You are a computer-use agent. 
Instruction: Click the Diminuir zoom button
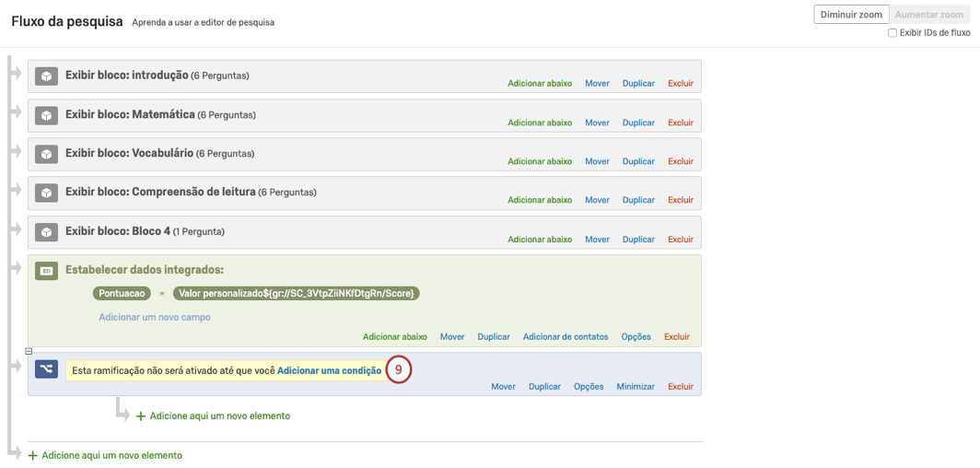click(x=852, y=15)
